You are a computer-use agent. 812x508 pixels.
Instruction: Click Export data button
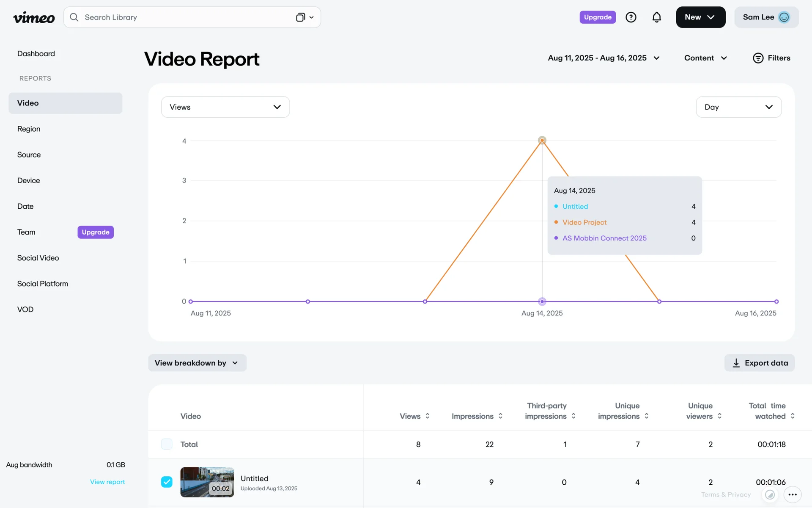point(760,363)
